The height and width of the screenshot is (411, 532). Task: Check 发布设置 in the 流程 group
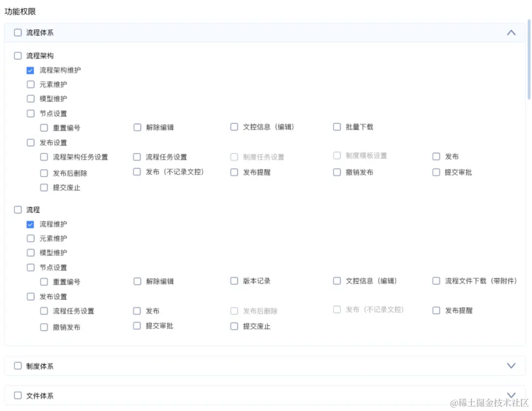pyautogui.click(x=31, y=297)
